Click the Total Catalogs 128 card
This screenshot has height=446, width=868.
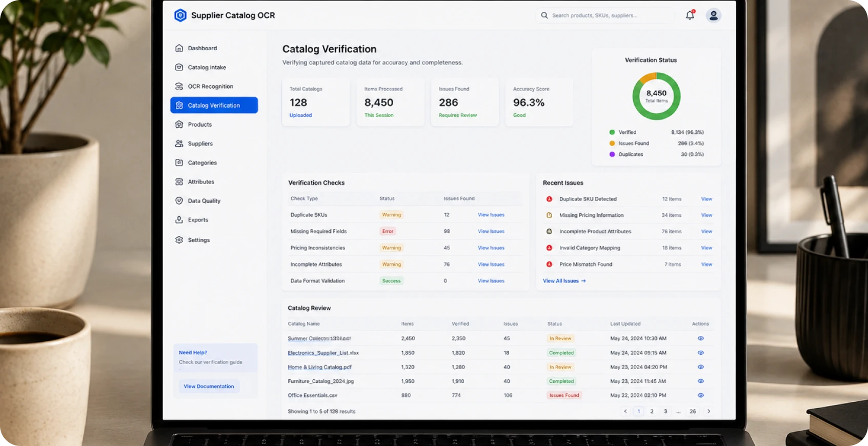[316, 102]
